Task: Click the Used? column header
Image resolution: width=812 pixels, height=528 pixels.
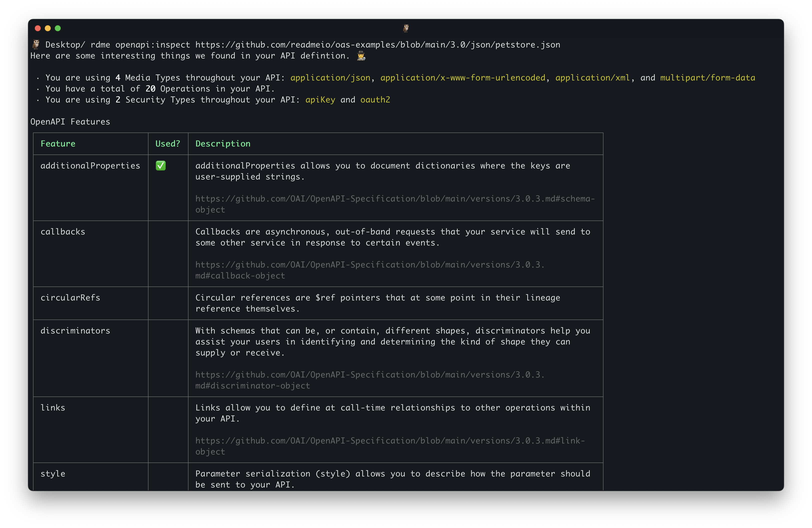Action: click(167, 143)
